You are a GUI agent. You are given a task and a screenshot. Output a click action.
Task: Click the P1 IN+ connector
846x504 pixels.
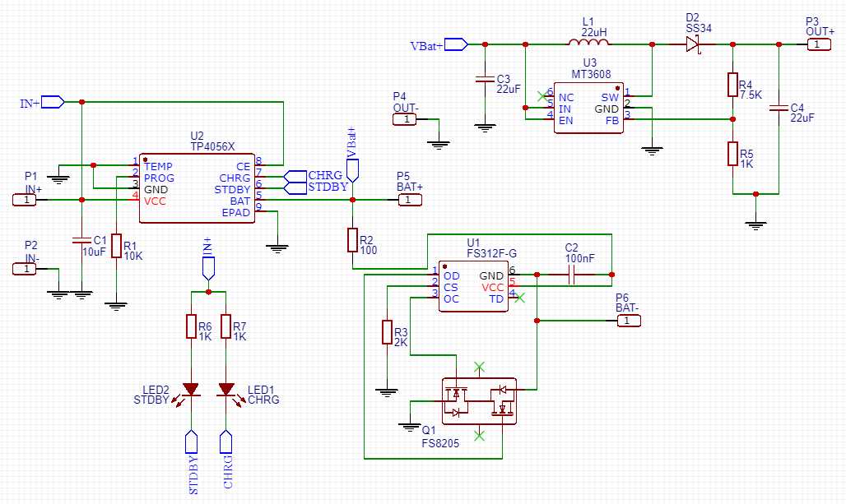pos(25,200)
